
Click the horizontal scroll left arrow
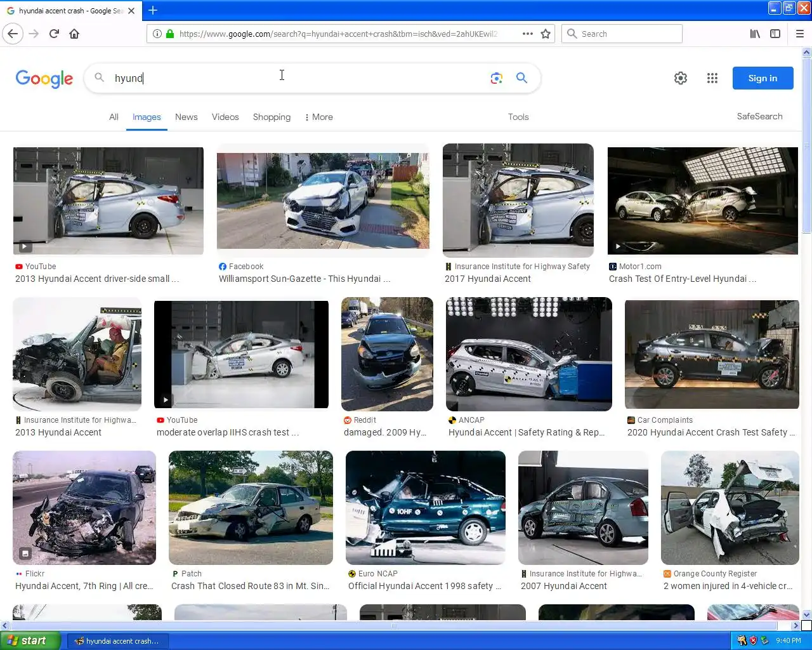5,625
